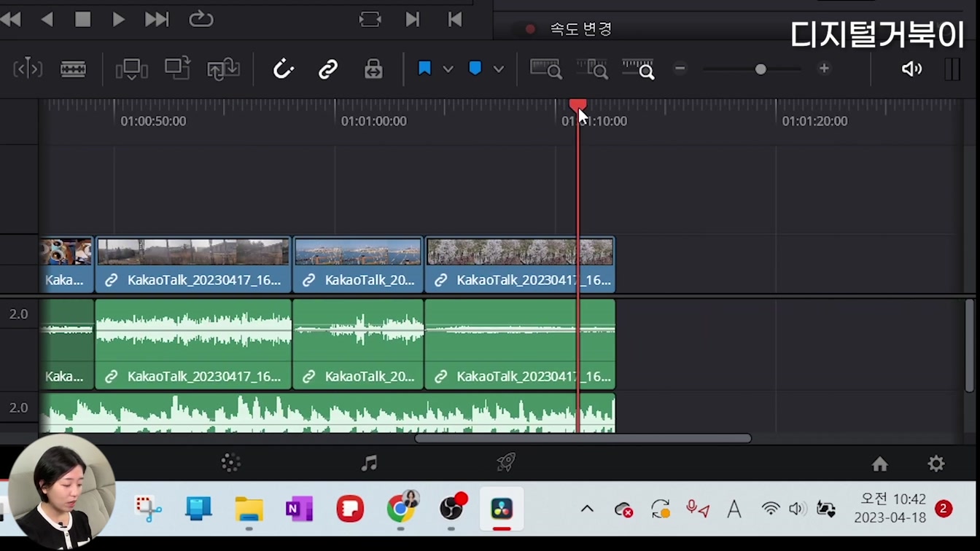The image size is (980, 551).
Task: Open the flag color dropdown arrow
Action: (x=448, y=69)
